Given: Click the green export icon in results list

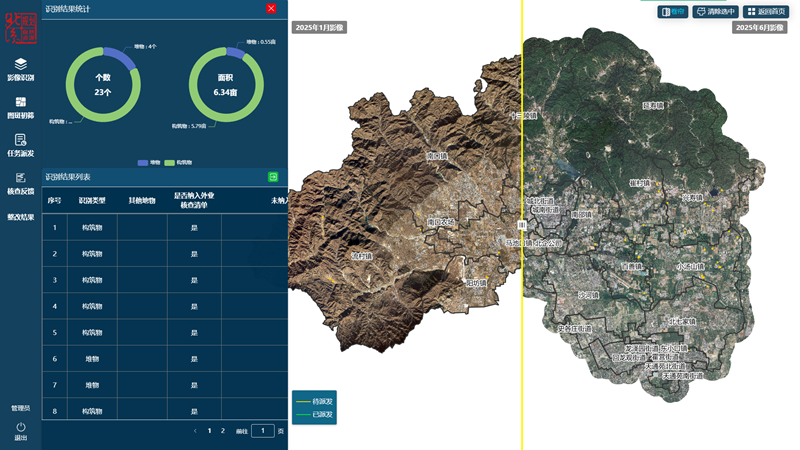Looking at the screenshot, I should [273, 177].
